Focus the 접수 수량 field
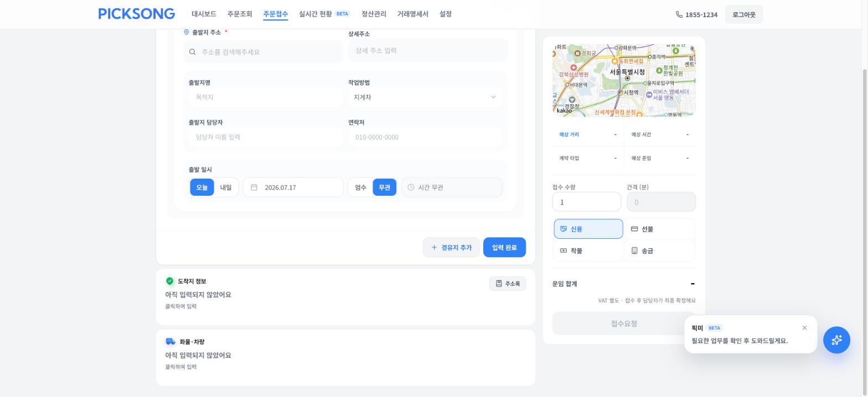The width and height of the screenshot is (868, 397). (x=586, y=202)
